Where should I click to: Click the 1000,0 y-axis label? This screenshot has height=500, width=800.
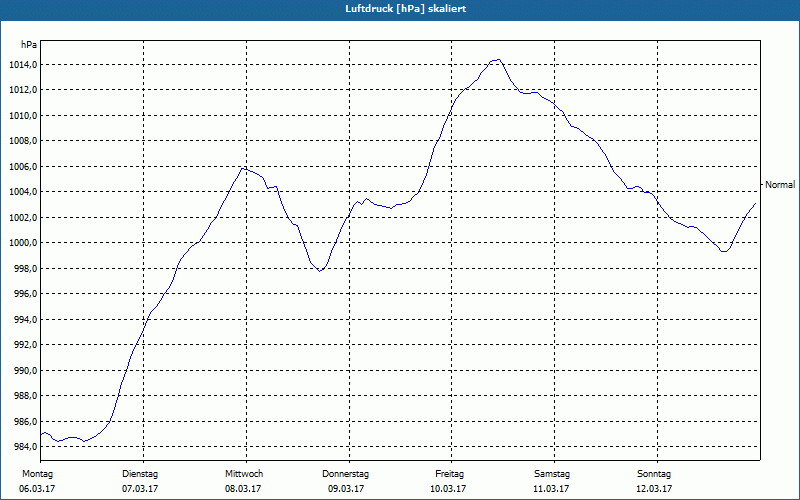click(23, 243)
